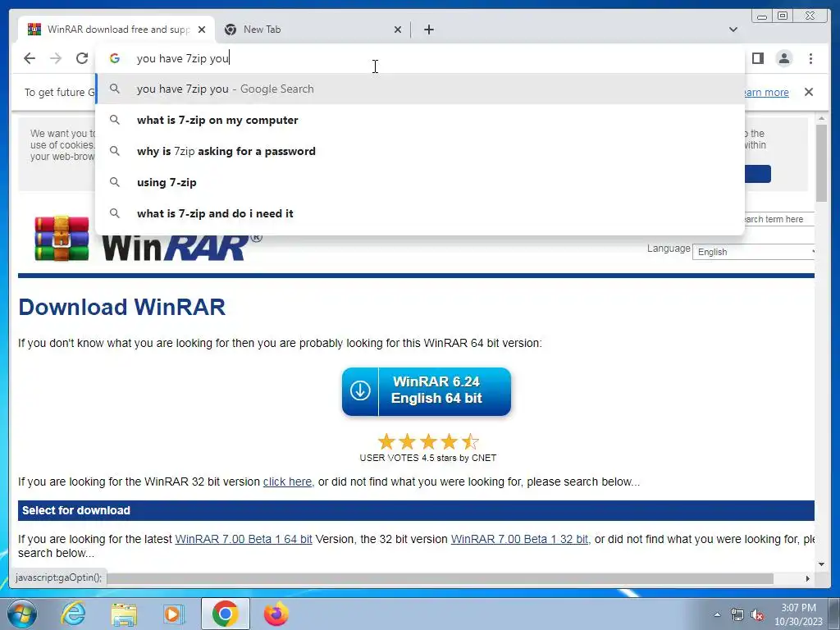Click the download arrow icon on WinRAR button

[360, 390]
